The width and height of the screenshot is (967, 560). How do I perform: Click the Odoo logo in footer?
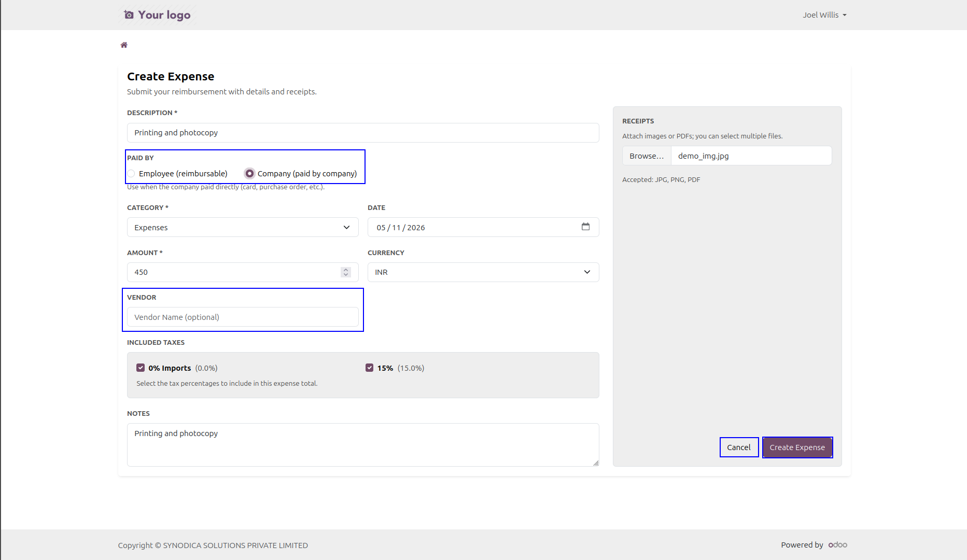pos(838,544)
